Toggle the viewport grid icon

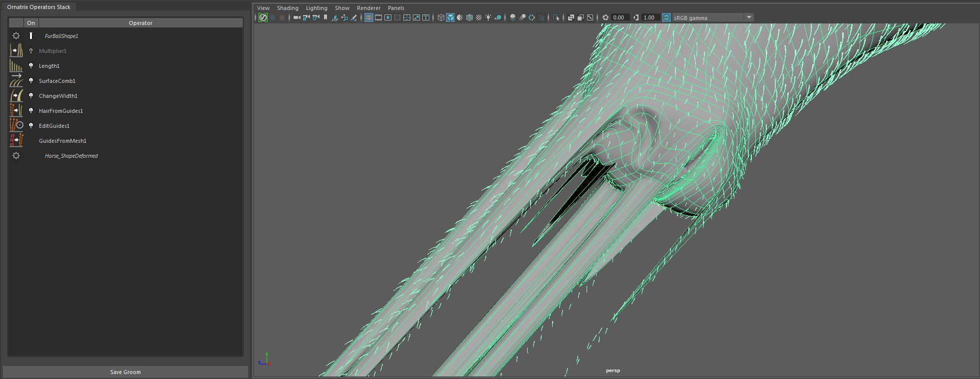[x=369, y=17]
